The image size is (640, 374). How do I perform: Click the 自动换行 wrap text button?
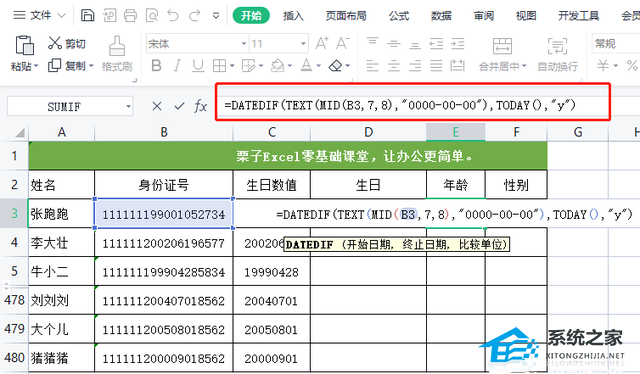[x=558, y=53]
